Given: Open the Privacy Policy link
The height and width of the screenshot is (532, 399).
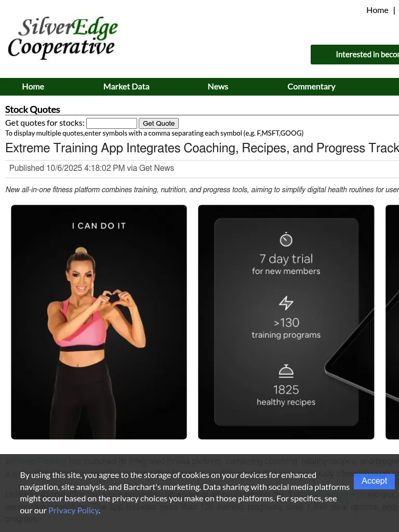Looking at the screenshot, I should coord(73,510).
